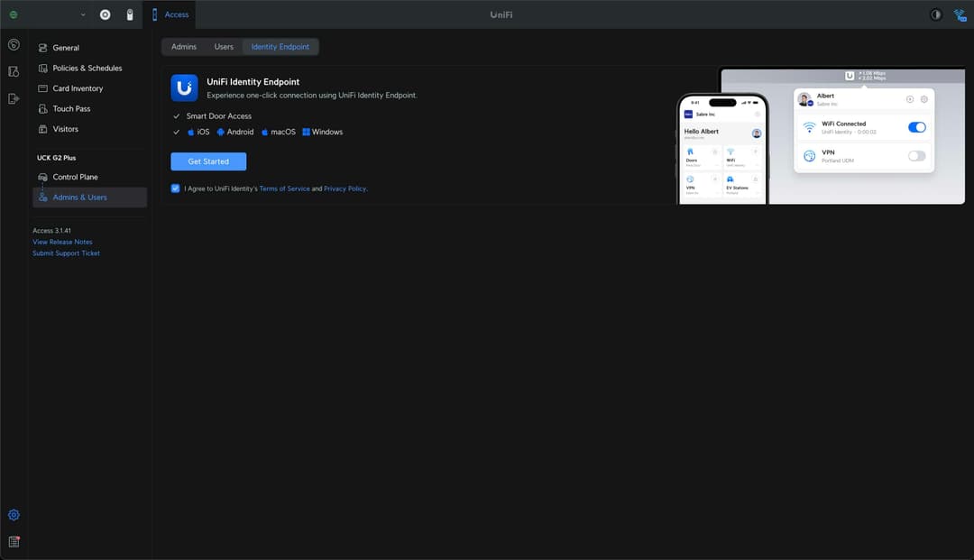This screenshot has height=560, width=974.
Task: Uncheck the I Agree terms checkbox
Action: tap(175, 188)
